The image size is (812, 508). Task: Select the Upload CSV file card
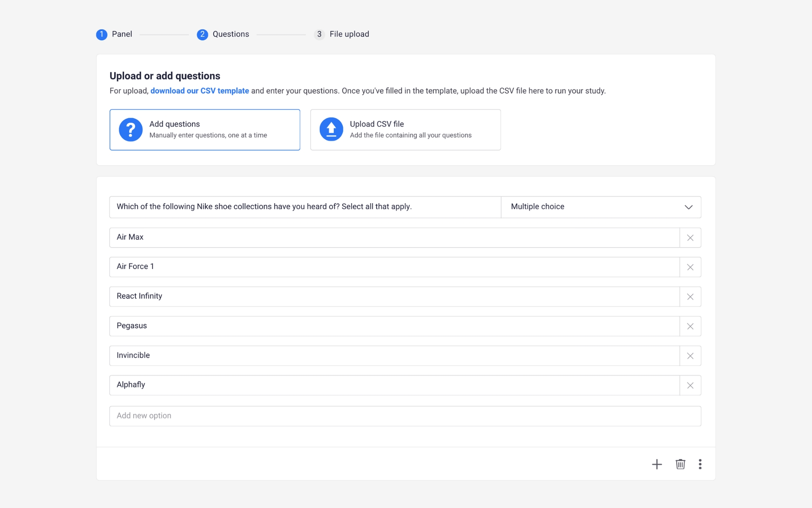406,130
